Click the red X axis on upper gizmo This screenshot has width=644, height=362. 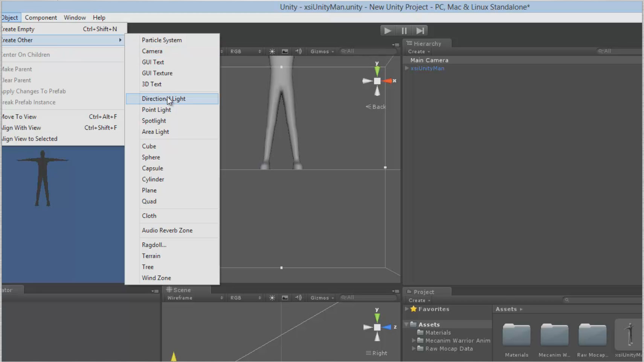387,81
